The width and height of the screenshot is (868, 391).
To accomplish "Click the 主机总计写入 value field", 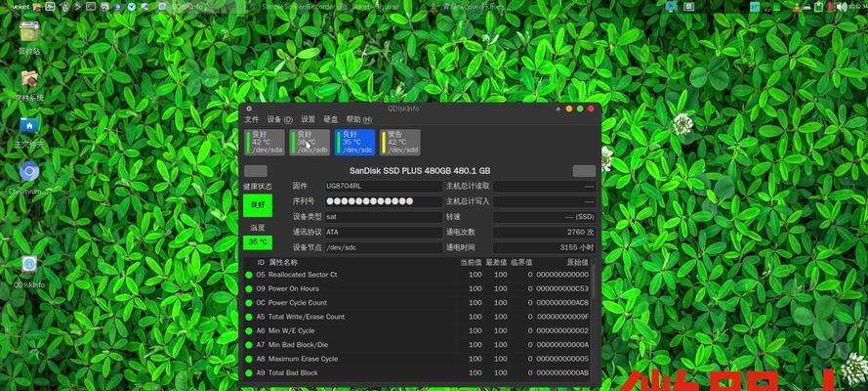I will [x=545, y=201].
